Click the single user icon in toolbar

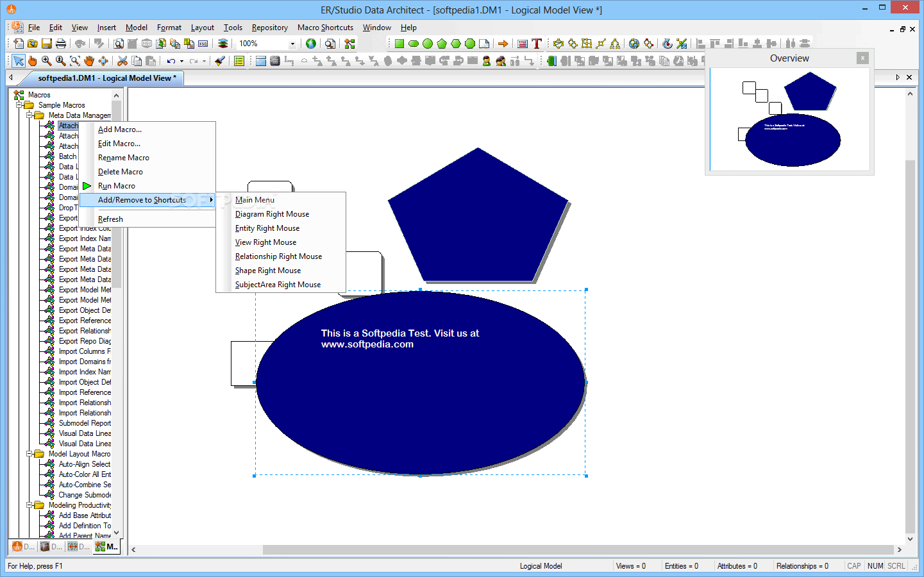coord(487,61)
